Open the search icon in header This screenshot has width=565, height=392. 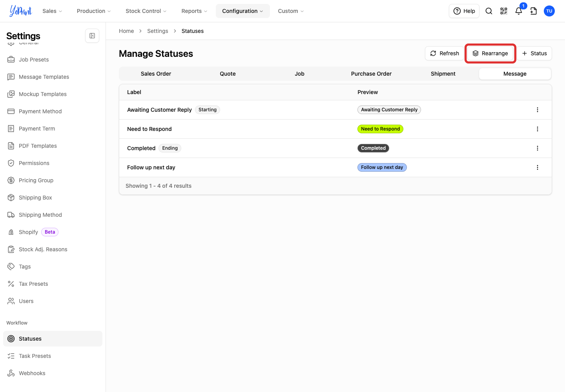[x=489, y=11]
